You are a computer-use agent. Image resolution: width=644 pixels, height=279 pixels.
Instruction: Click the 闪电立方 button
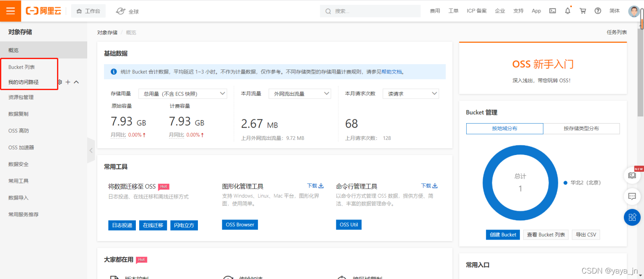point(184,225)
